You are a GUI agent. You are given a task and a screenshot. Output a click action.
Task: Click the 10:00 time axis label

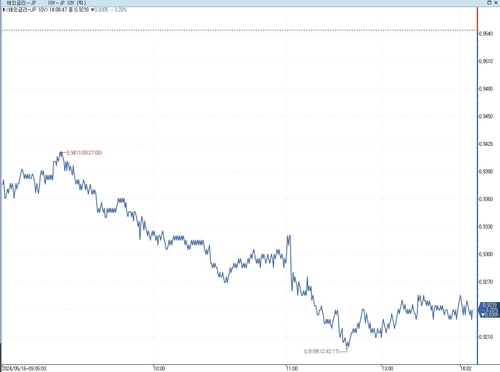point(159,368)
